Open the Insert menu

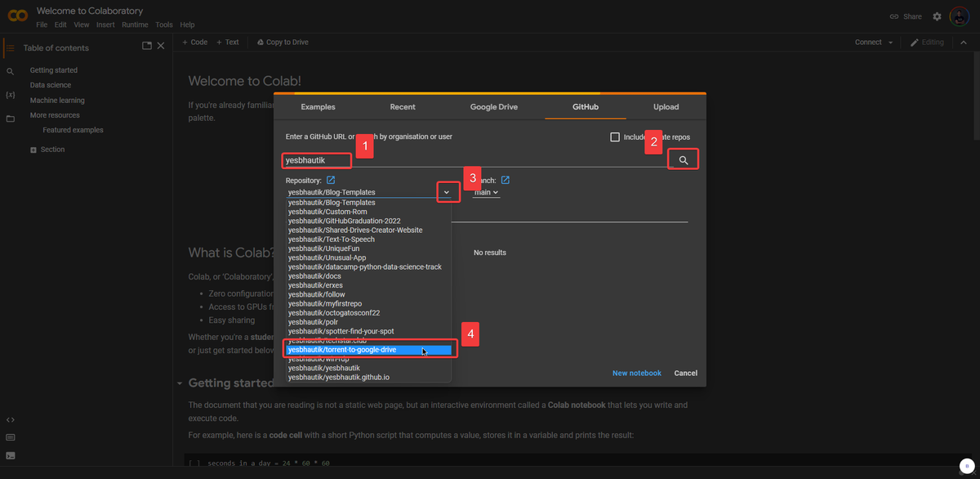click(x=105, y=25)
